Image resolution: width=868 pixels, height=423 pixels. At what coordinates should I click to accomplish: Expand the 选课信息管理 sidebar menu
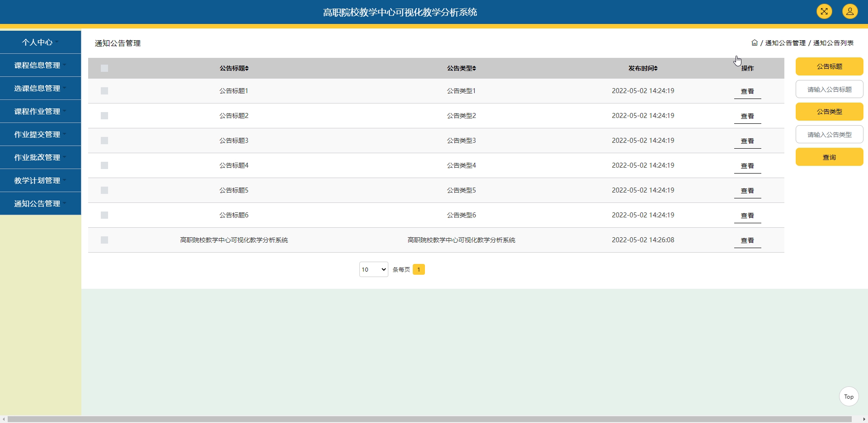point(40,88)
